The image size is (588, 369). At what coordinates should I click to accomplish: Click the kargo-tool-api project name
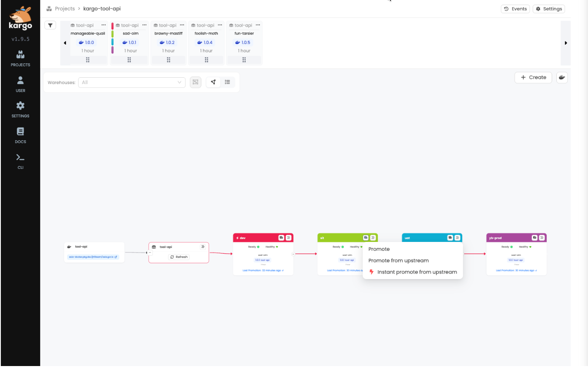(x=102, y=8)
